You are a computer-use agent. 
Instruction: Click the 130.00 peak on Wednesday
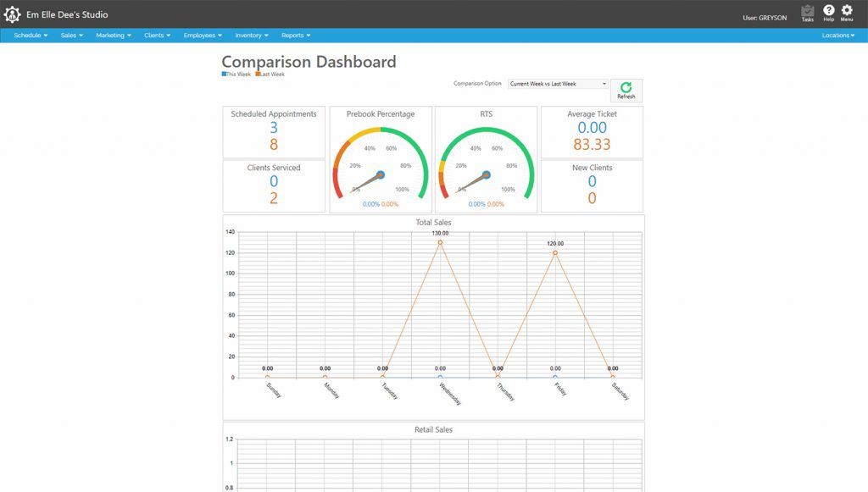439,241
